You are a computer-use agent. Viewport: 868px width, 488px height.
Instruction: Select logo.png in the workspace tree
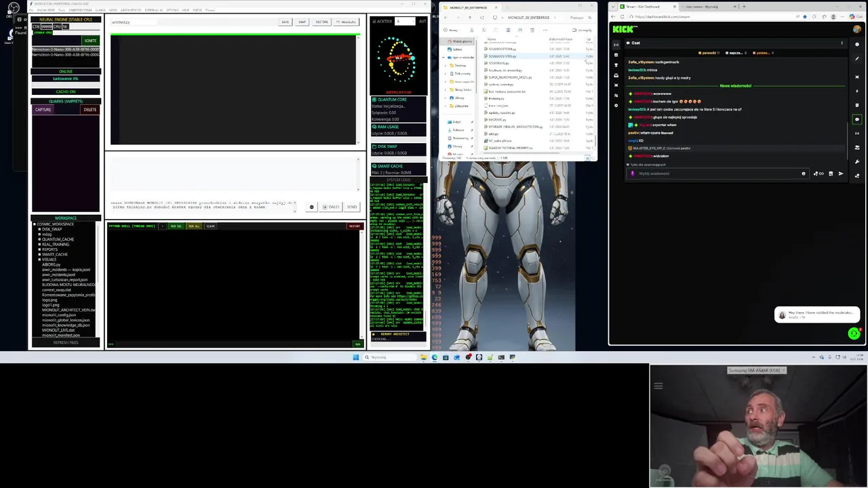[50, 300]
